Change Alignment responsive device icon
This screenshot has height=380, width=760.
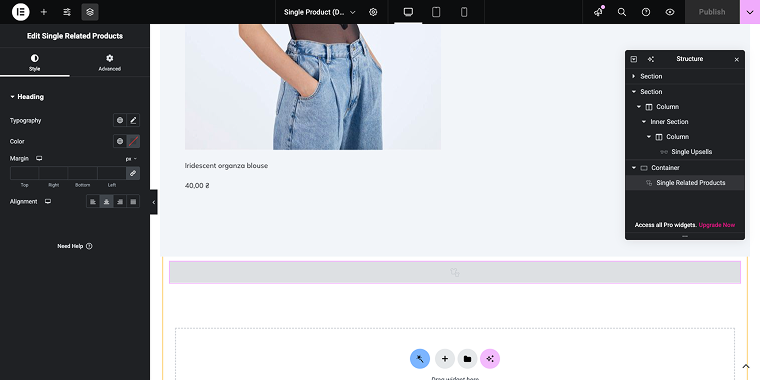(48, 202)
